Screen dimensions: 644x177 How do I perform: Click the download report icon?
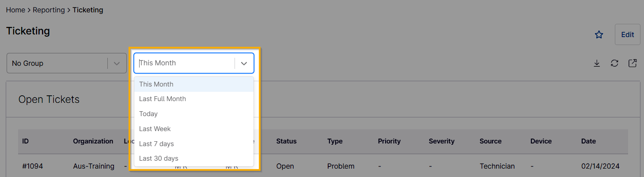[597, 64]
